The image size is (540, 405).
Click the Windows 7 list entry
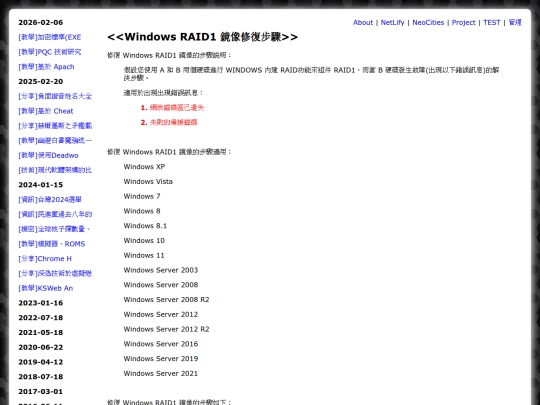pyautogui.click(x=142, y=196)
